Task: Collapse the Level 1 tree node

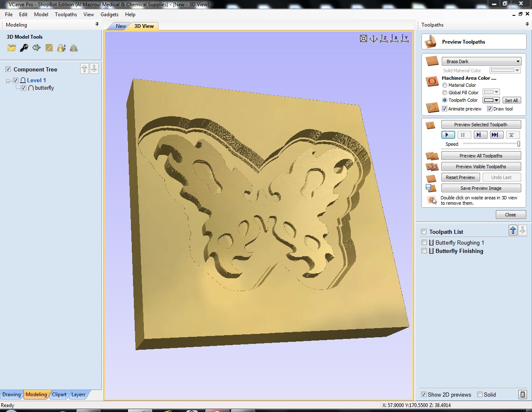Action: (8, 81)
